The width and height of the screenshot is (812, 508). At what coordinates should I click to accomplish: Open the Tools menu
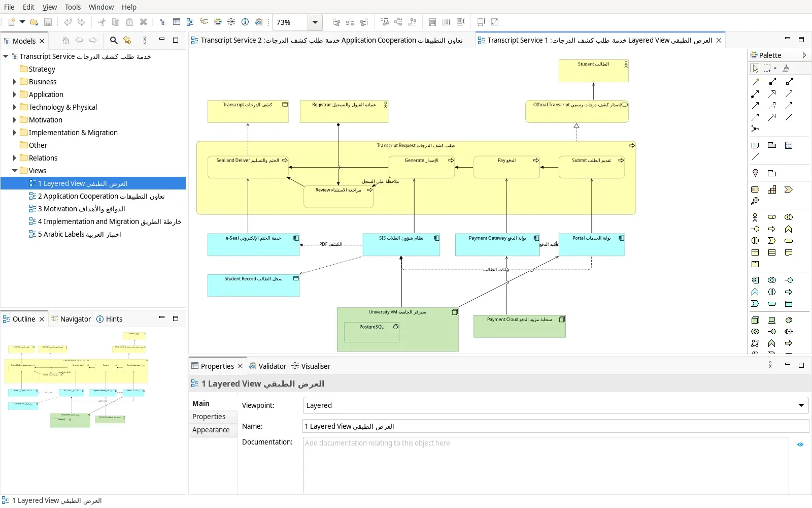click(73, 7)
